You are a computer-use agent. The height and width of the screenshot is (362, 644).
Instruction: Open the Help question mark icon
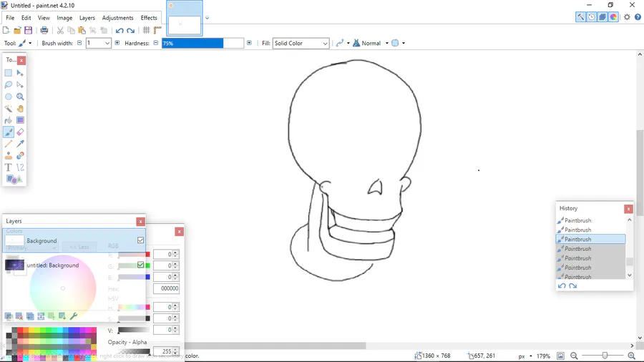tap(638, 17)
